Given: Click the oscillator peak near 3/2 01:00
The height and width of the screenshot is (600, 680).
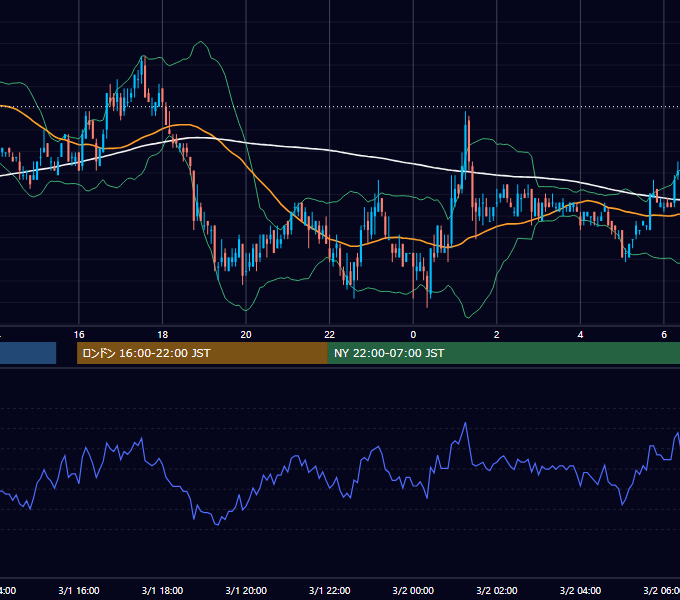Looking at the screenshot, I should point(466,423).
